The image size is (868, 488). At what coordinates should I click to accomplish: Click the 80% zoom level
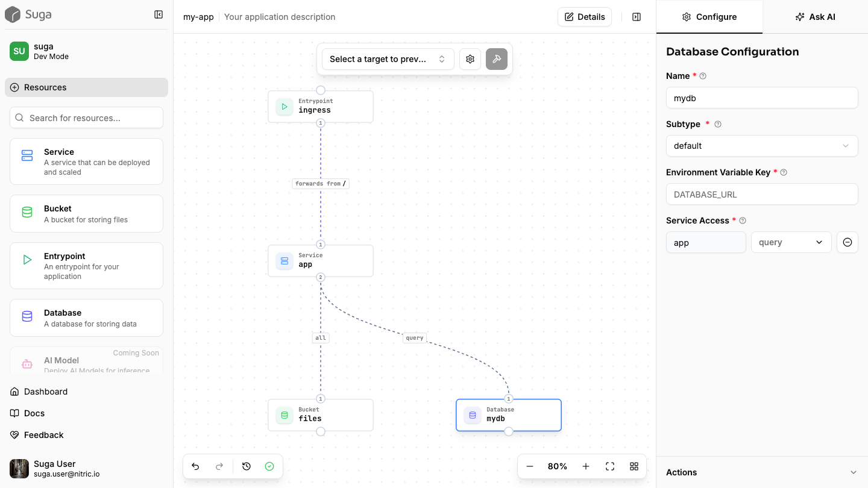point(558,466)
